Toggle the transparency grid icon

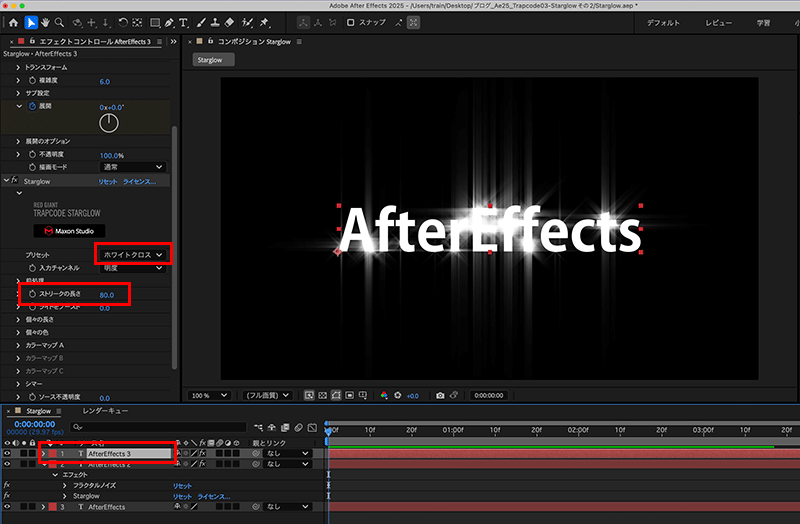pos(322,395)
